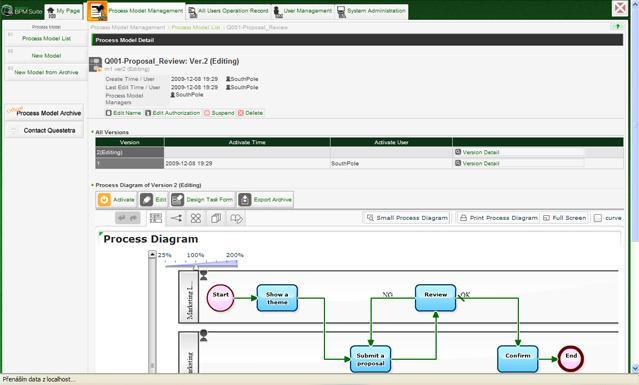
Task: Open Version Detail for version 2(Editing)
Action: 477,152
